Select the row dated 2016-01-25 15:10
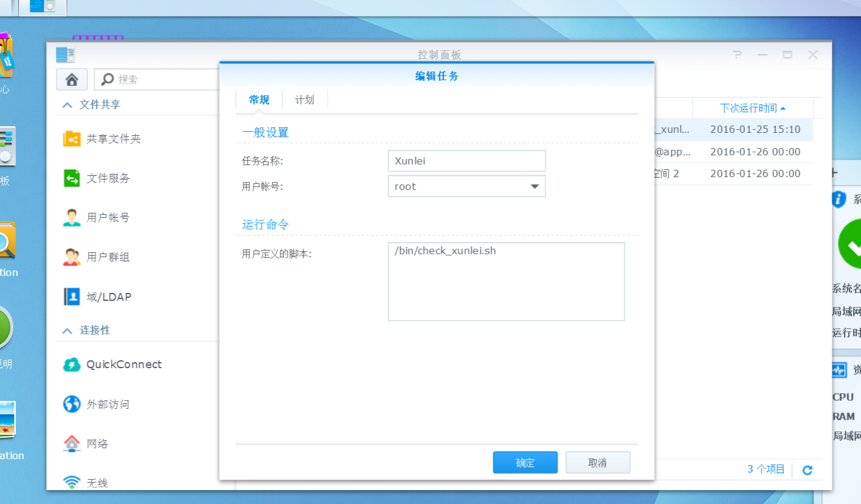861x504 pixels. click(734, 129)
